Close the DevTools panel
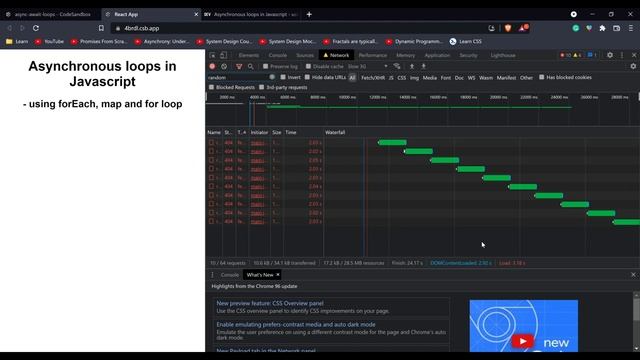Screen dimensions: 640x360 634,55
